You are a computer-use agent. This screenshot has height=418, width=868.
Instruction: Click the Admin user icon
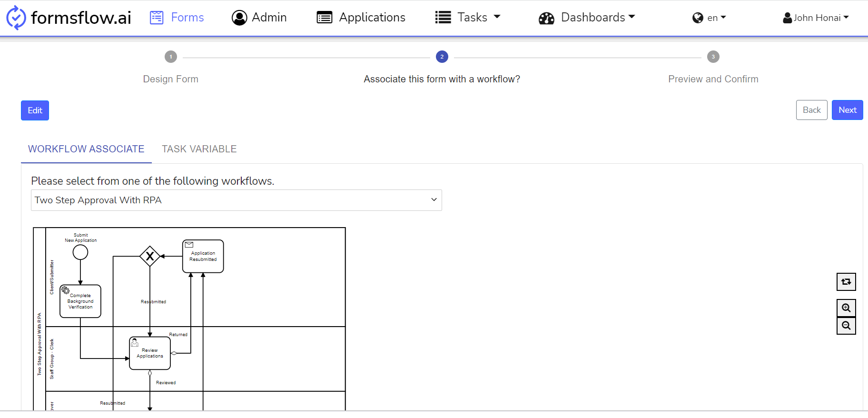tap(239, 18)
